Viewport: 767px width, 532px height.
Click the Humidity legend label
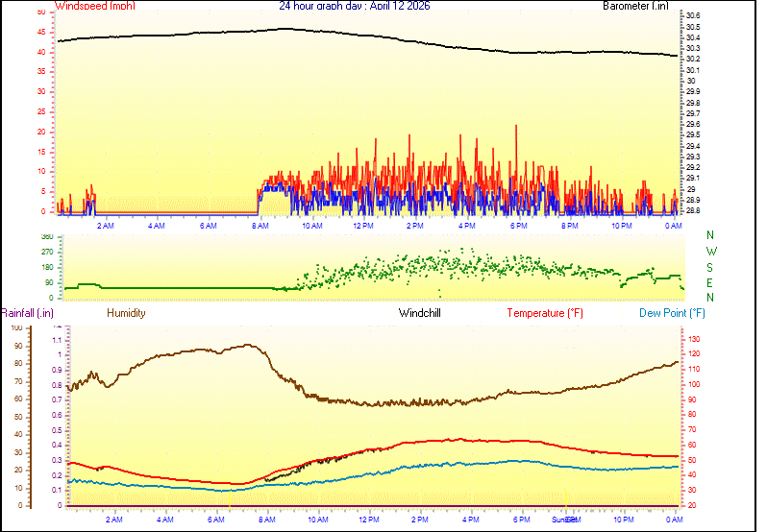coord(126,313)
